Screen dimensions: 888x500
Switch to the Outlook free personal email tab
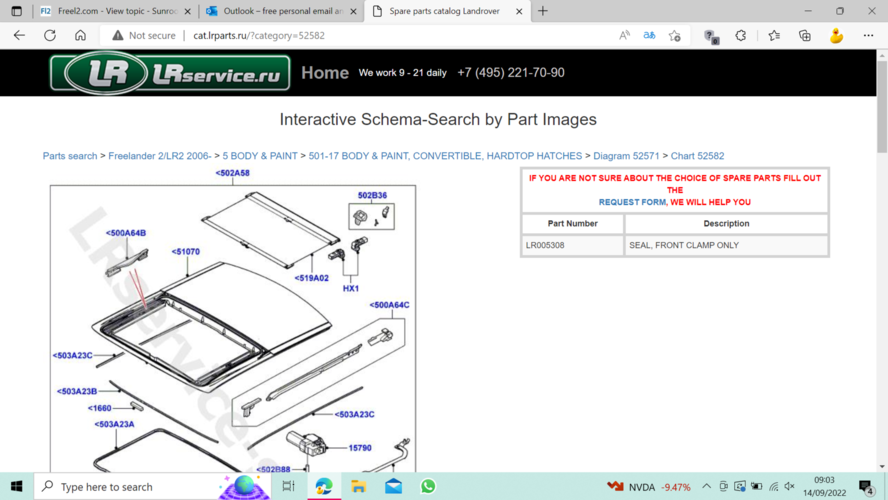[x=281, y=11]
